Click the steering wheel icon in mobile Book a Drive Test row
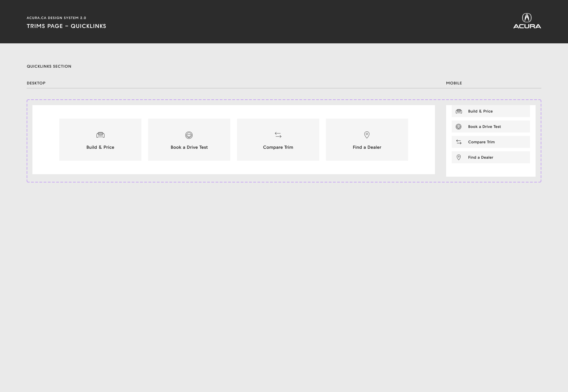This screenshot has height=392, width=568. coord(459,127)
